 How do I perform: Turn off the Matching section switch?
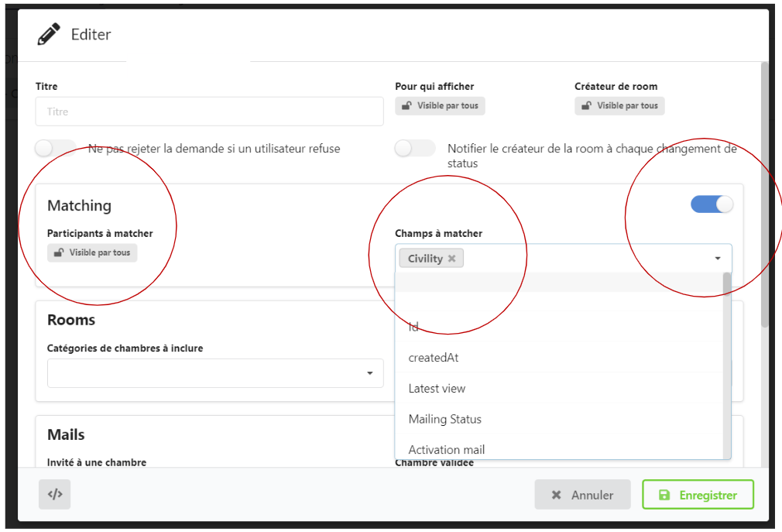point(712,204)
